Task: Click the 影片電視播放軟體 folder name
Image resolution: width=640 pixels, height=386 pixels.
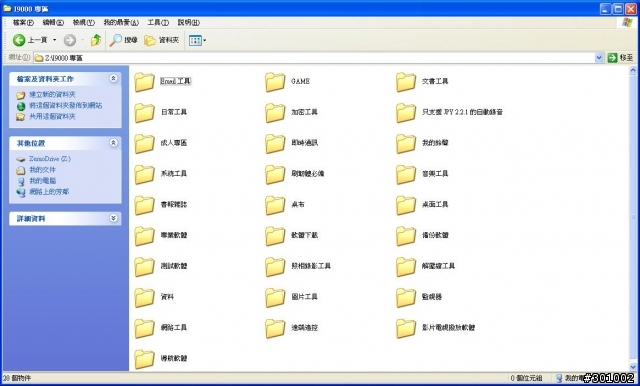Action: point(448,328)
